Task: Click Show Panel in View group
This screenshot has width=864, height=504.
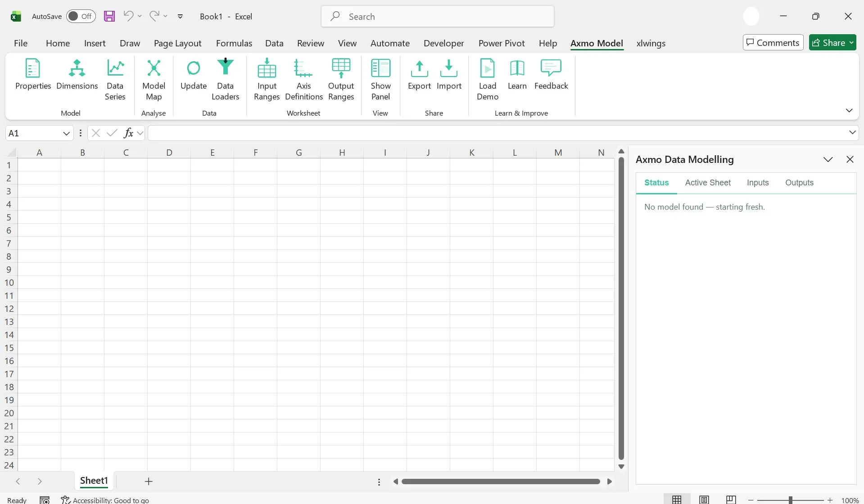Action: point(380,80)
